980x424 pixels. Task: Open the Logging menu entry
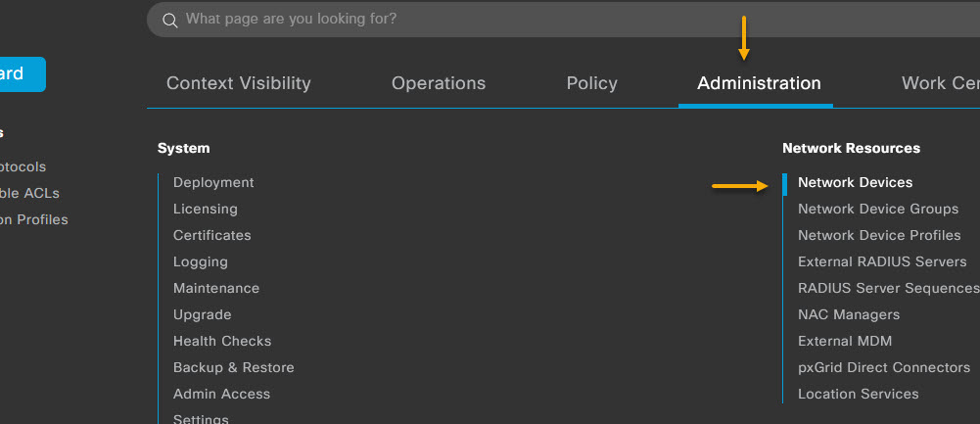[200, 261]
